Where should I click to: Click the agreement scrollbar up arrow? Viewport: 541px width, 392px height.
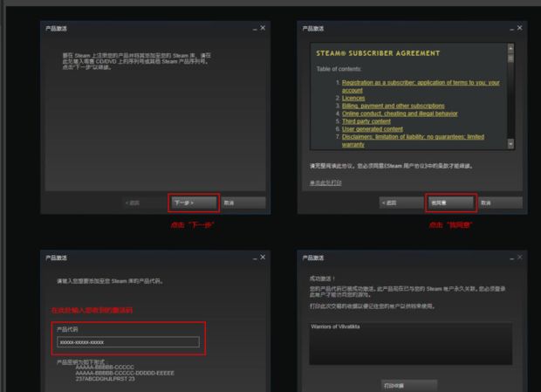coord(510,49)
